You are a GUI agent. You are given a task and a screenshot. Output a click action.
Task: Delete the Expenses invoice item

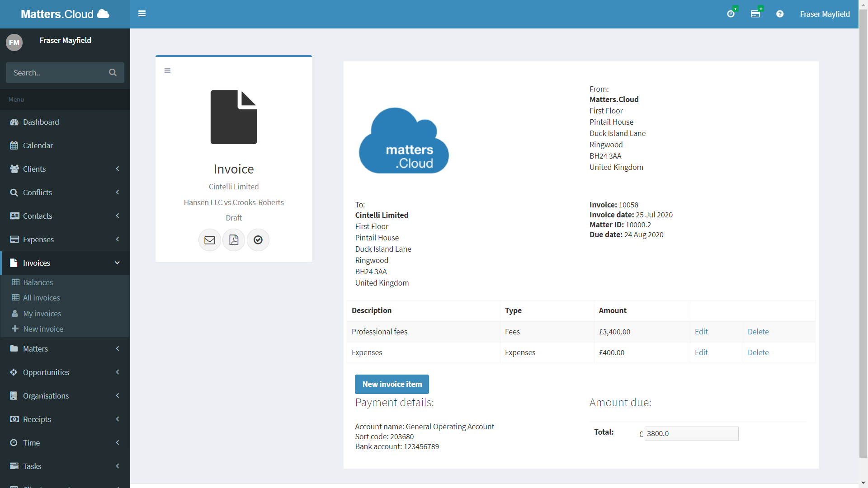[758, 352]
